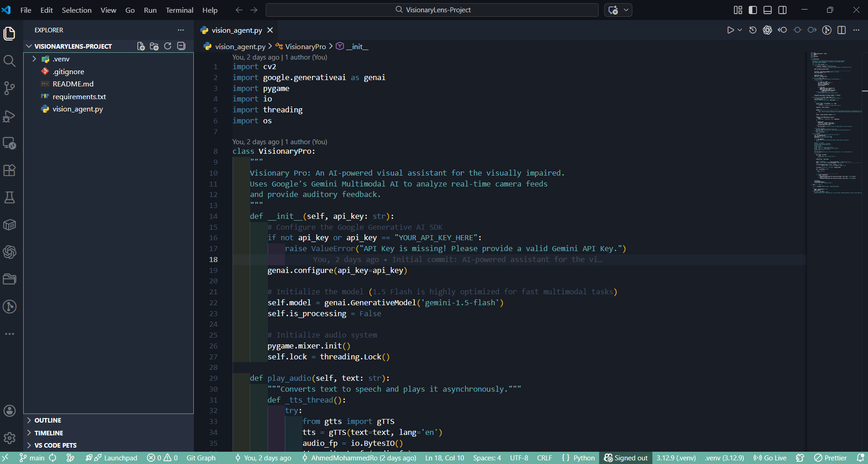
Task: Open the Extensions view
Action: point(10,170)
